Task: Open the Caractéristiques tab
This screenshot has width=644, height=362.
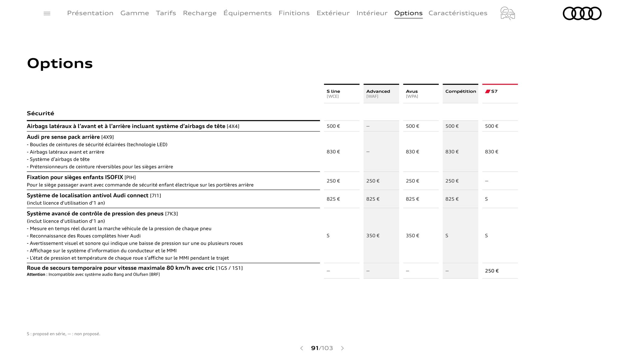Action: pos(458,13)
